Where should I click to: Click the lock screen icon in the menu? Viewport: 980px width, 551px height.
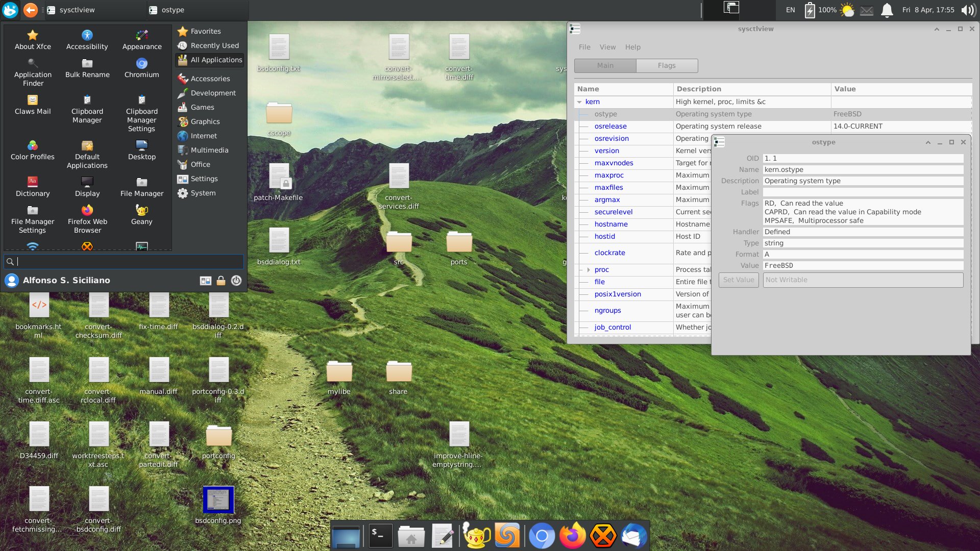[x=221, y=281]
